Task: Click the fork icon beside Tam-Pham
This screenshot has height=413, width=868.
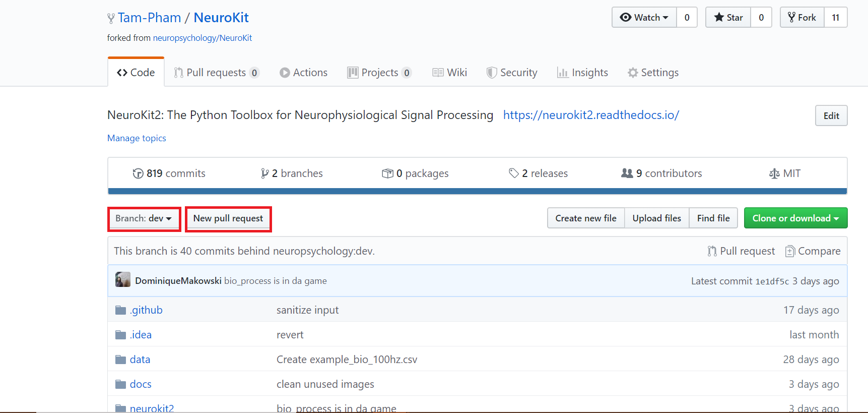Action: [x=111, y=19]
